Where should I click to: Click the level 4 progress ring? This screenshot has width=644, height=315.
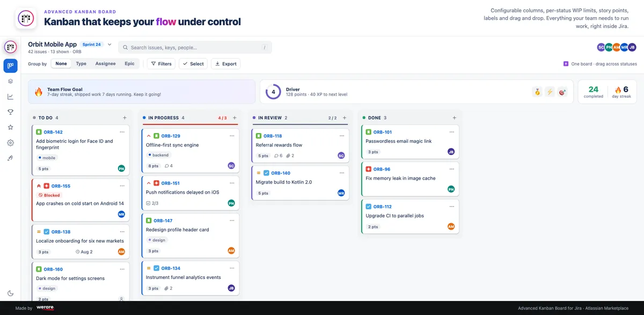point(273,92)
